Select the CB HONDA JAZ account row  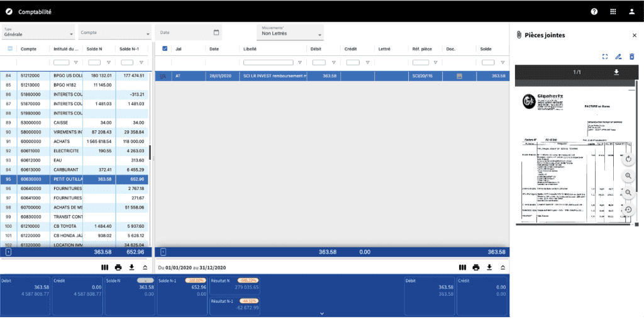click(75, 235)
